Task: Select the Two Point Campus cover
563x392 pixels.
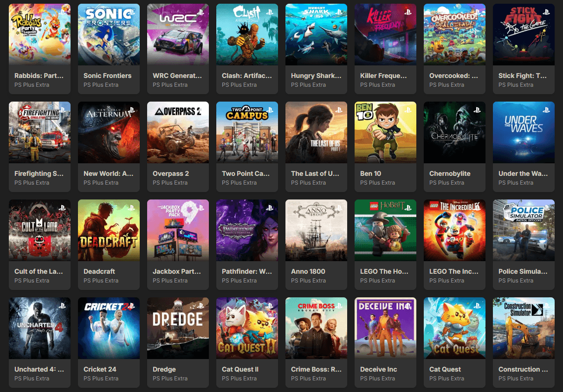Action: point(247,132)
